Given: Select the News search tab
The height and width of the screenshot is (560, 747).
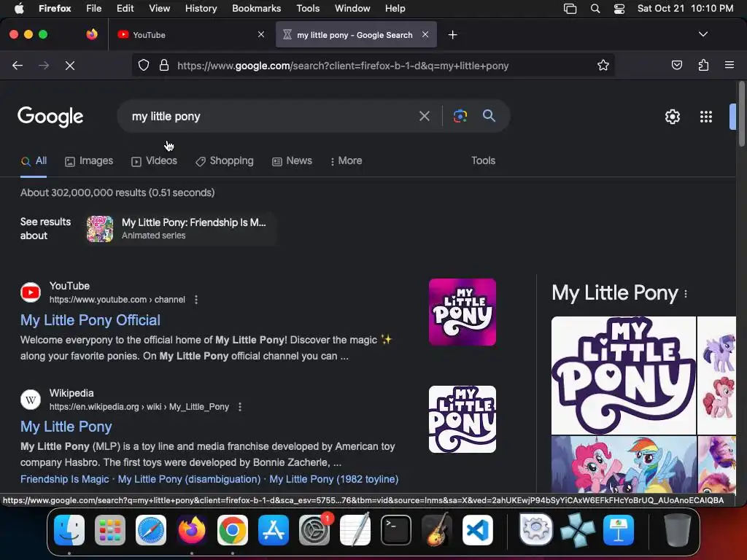Looking at the screenshot, I should coord(292,161).
